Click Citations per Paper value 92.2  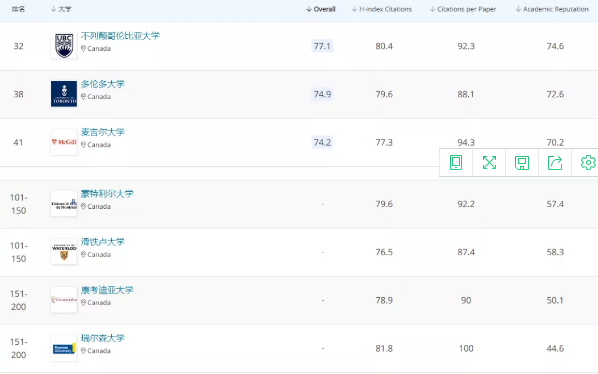pos(466,204)
